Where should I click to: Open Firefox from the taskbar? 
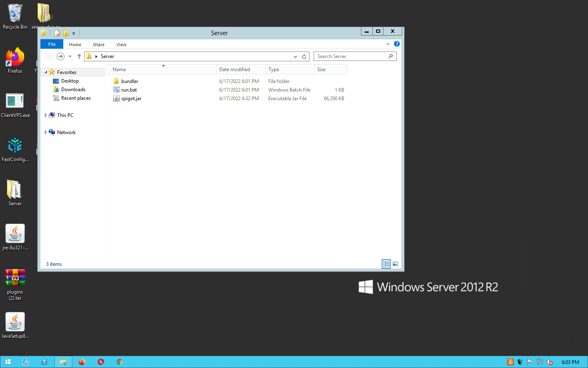pos(82,362)
